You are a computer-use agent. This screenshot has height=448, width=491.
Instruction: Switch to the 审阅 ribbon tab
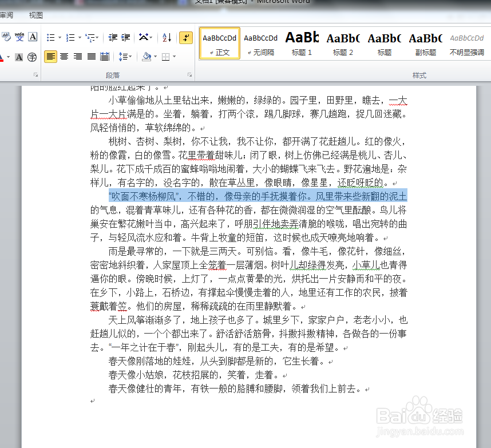point(7,15)
